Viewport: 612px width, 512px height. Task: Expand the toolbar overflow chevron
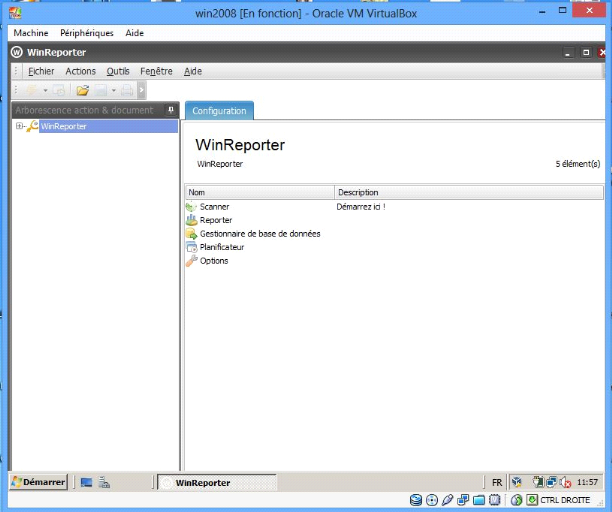142,90
